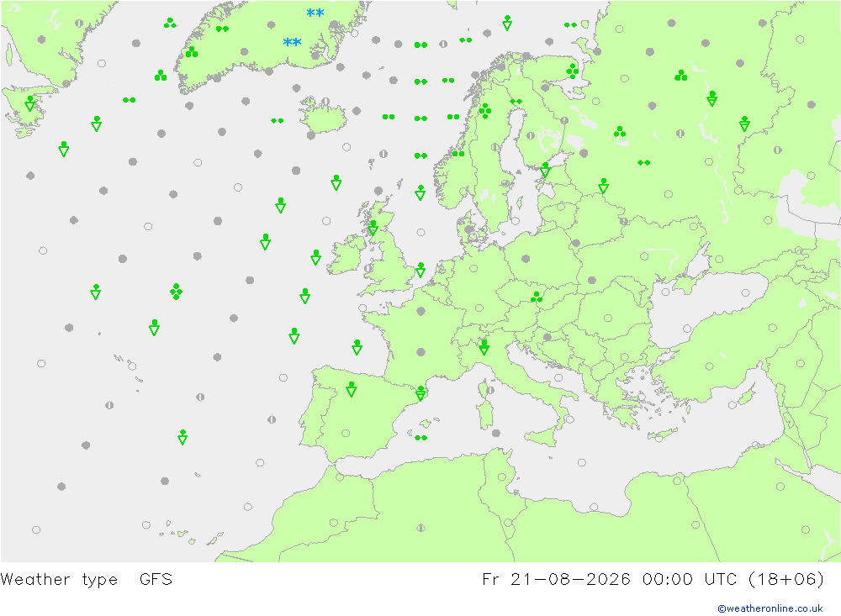The image size is (841, 616).
Task: Select the shower symbol over northern Italy
Action: (484, 347)
